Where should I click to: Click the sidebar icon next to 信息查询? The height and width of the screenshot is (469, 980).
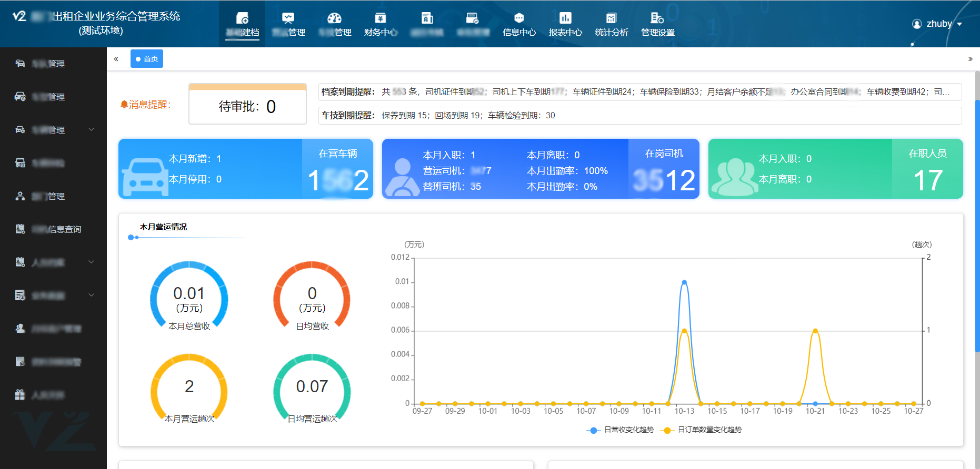pos(20,229)
